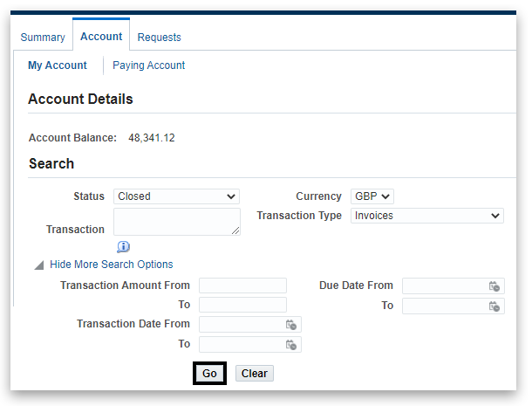The width and height of the screenshot is (532, 406).
Task: Open the Due Date From calendar picker
Action: [494, 286]
